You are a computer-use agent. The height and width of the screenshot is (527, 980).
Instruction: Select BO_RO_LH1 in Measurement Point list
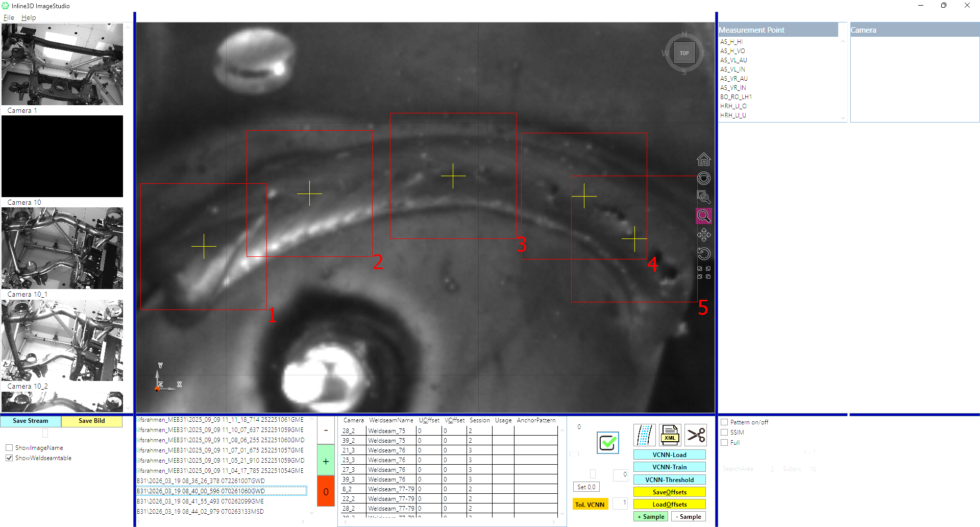click(736, 97)
